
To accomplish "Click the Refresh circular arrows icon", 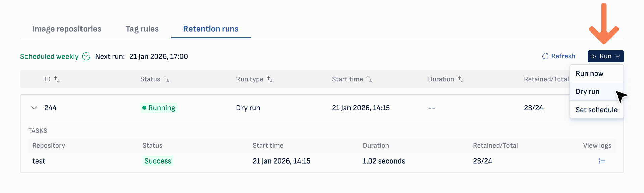I will click(x=545, y=56).
